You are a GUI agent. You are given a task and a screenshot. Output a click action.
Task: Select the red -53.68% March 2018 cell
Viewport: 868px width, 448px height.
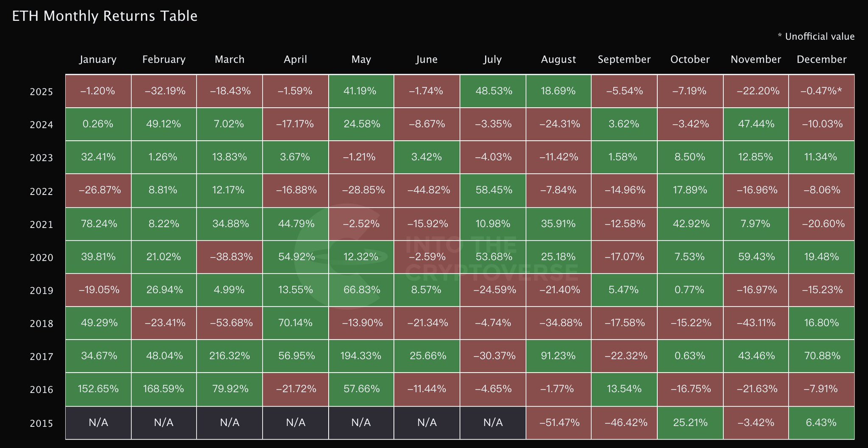click(229, 323)
